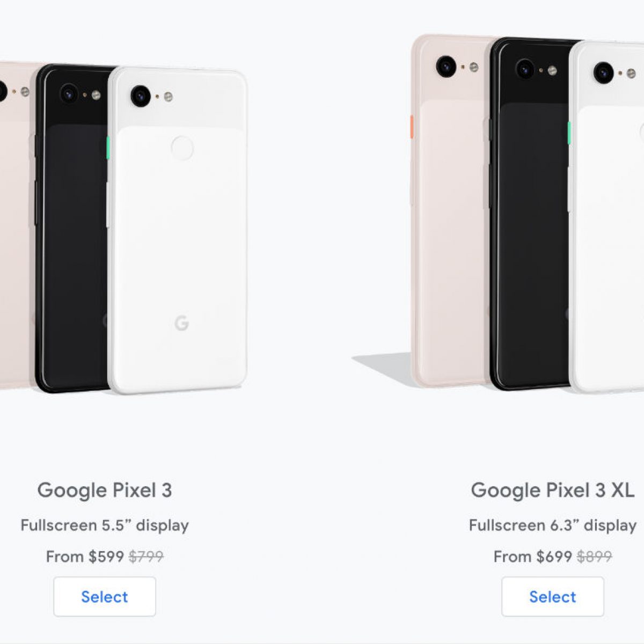This screenshot has height=644, width=644.
Task: Open the Google Pixel 3 XL product title
Action: tap(553, 490)
